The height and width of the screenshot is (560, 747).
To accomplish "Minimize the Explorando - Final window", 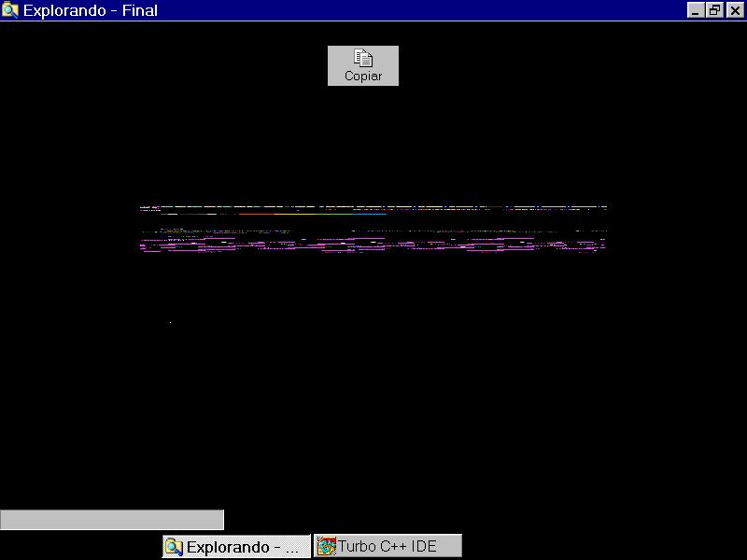I will (x=695, y=10).
